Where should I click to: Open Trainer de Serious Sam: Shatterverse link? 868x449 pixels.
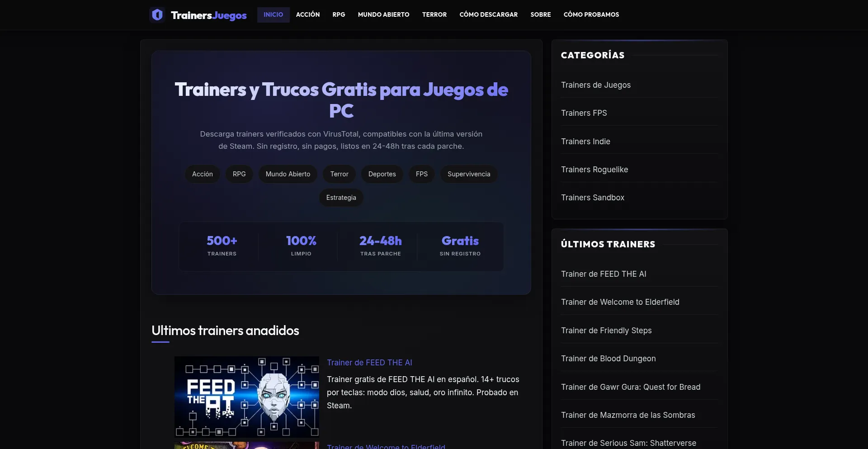coord(628,443)
